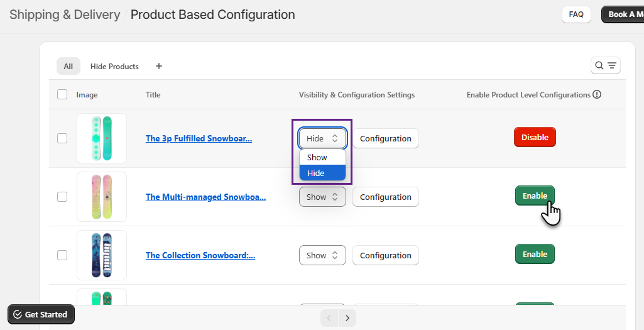Click the Collection Snowboard thumbnail image

coord(102,255)
